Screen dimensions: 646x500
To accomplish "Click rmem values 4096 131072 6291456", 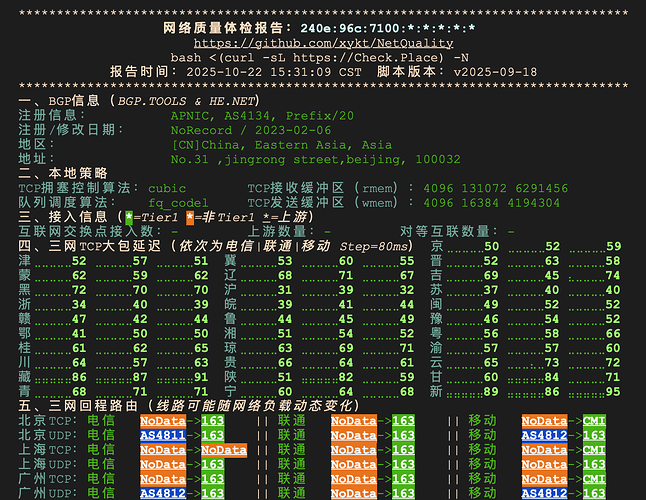I will pyautogui.click(x=496, y=188).
